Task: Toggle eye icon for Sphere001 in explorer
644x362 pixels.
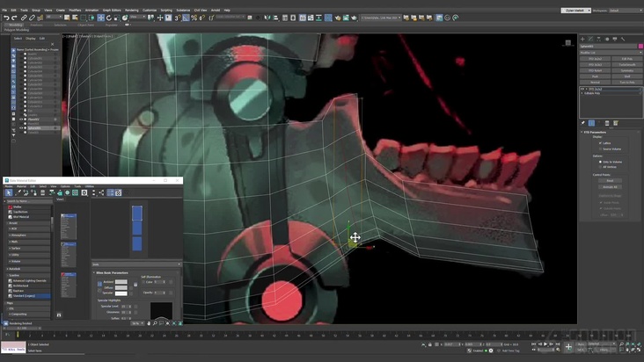Action: click(x=21, y=128)
